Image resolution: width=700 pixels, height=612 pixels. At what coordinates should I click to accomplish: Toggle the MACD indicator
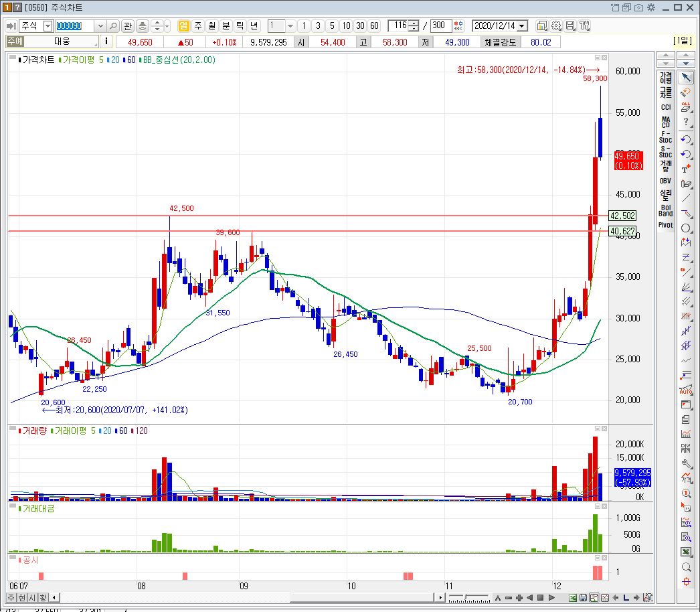click(666, 122)
